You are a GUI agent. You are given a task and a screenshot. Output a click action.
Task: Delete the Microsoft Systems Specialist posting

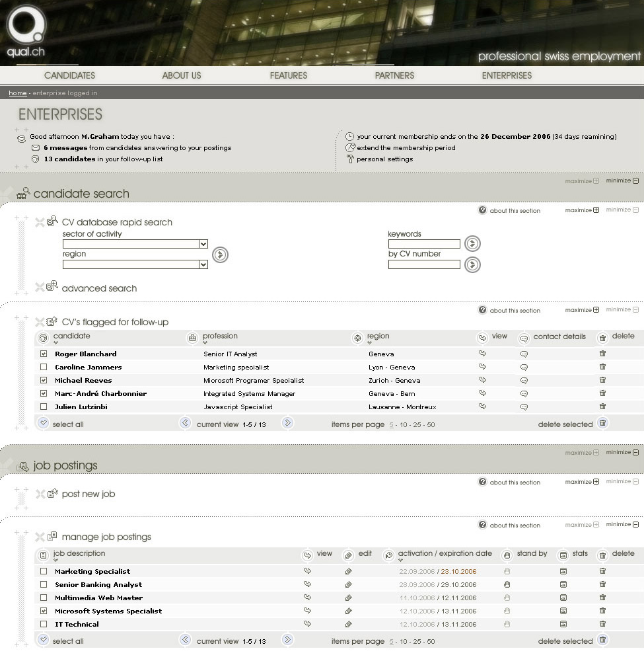coord(602,611)
